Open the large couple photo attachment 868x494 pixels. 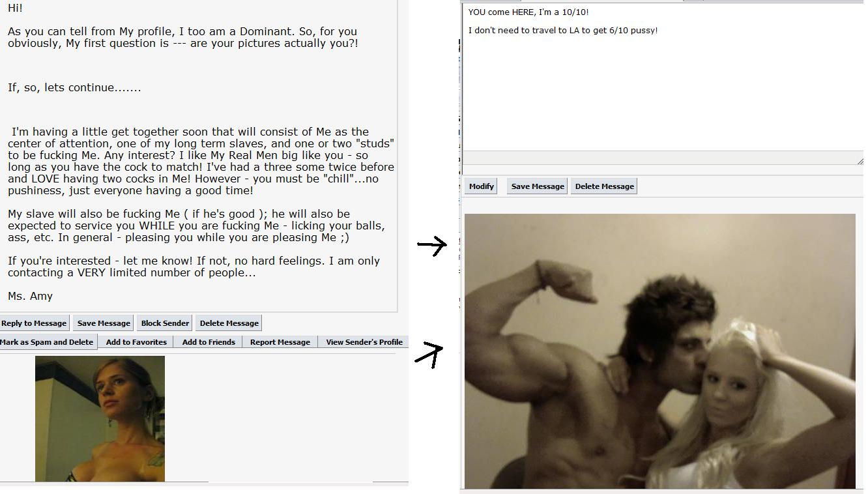(659, 351)
